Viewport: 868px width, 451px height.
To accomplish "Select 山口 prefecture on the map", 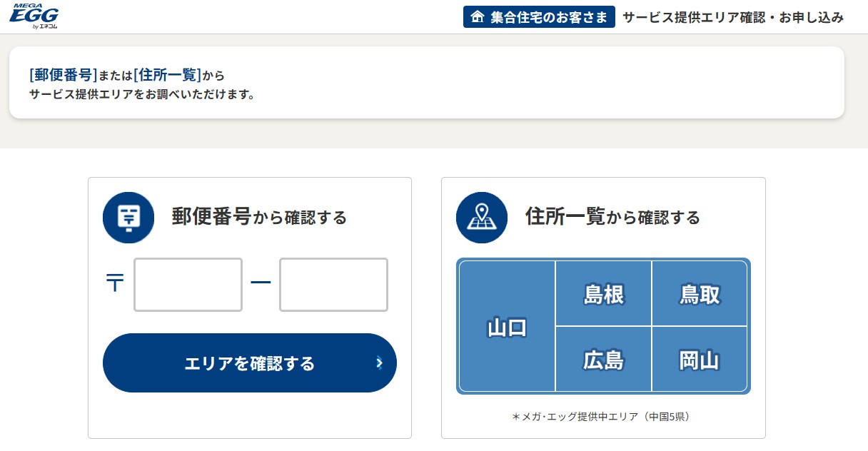I will coord(508,326).
